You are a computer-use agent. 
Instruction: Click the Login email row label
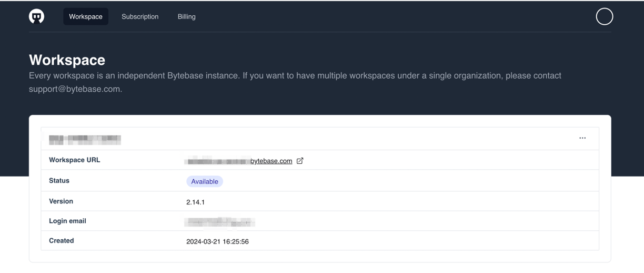pos(67,221)
